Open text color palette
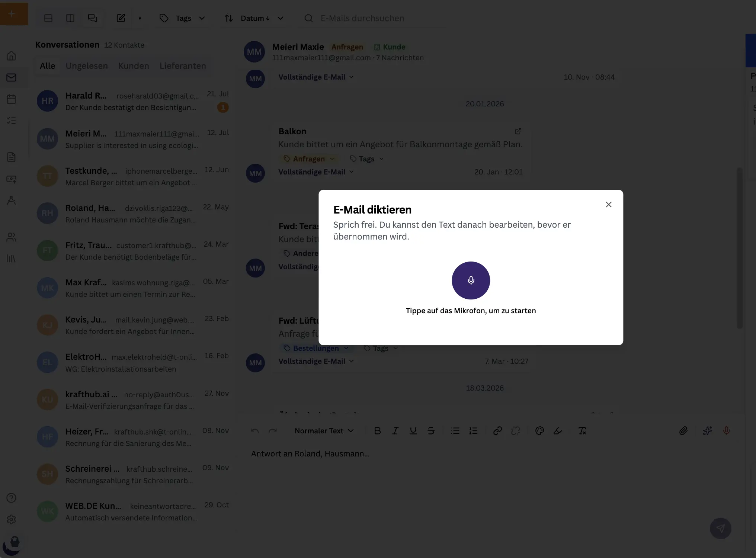The height and width of the screenshot is (558, 756). pyautogui.click(x=539, y=431)
